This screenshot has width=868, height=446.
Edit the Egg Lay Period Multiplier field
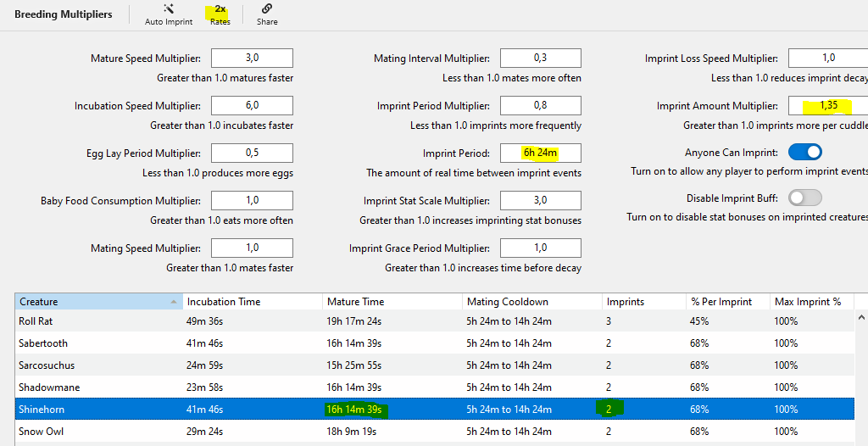click(x=252, y=153)
